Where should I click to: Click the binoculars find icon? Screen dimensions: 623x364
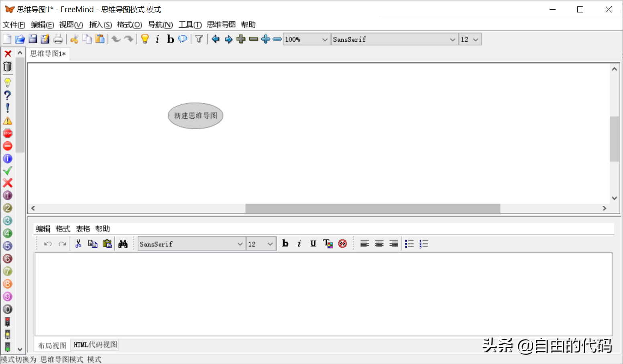(123, 244)
